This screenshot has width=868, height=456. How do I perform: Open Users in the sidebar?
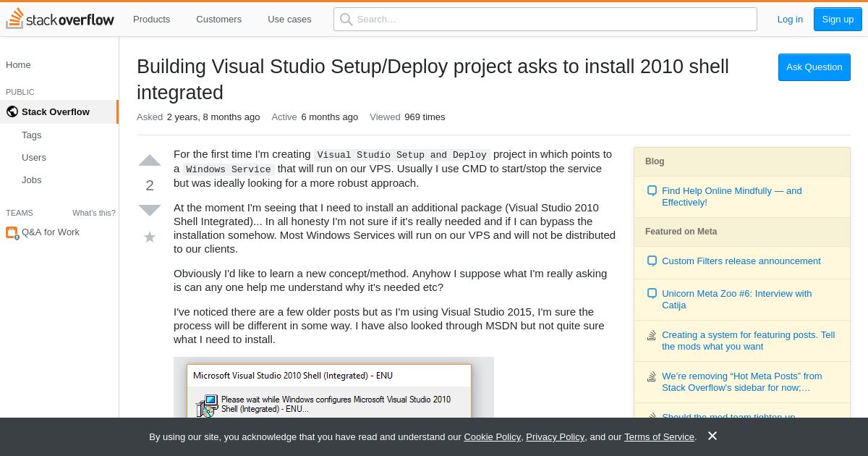point(34,158)
